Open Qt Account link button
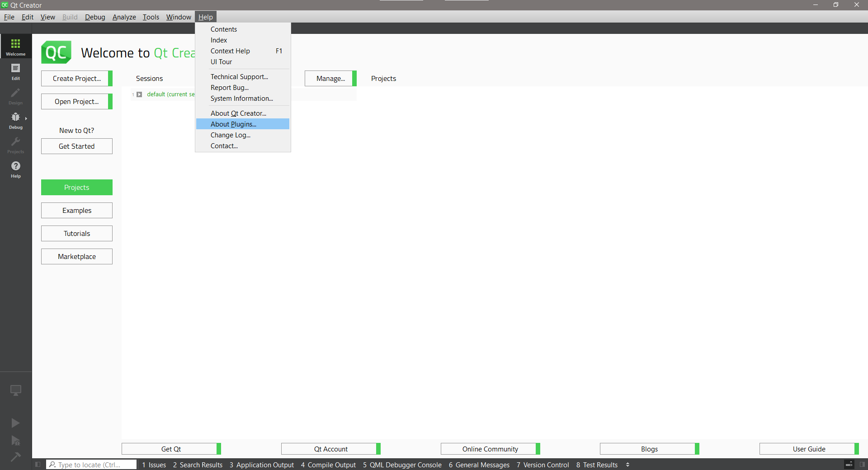 tap(331, 449)
